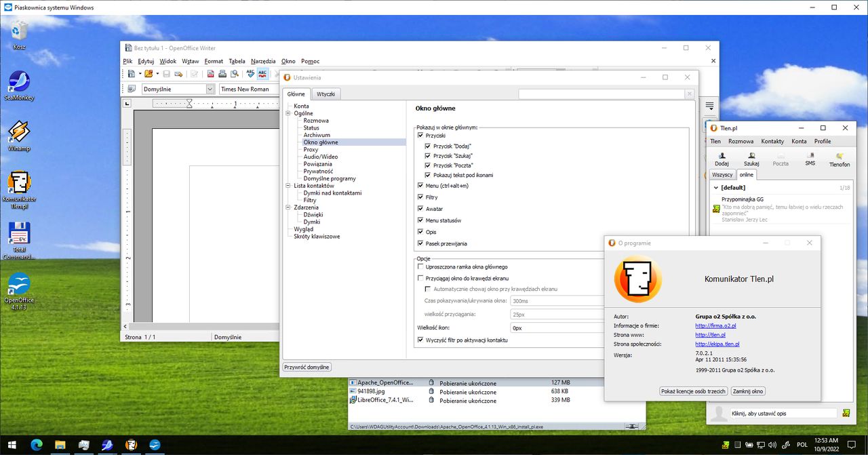Screen dimensions: 868x455
Task: Open the SeaMonkey desktop icon
Action: click(18, 86)
